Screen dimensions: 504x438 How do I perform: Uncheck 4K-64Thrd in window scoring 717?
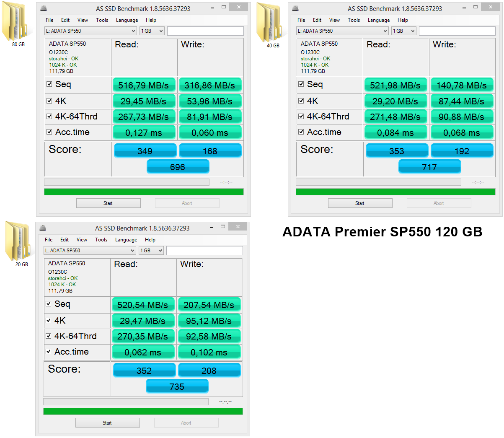(x=301, y=117)
